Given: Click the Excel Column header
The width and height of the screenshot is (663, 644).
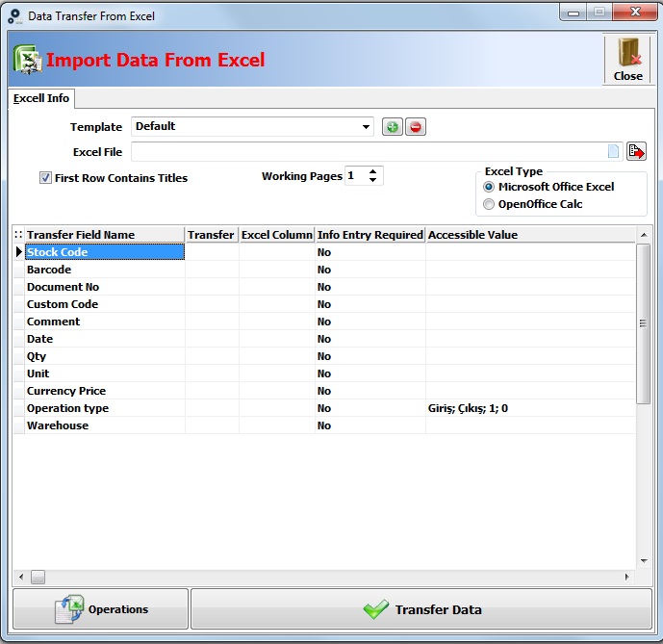Looking at the screenshot, I should tap(277, 235).
